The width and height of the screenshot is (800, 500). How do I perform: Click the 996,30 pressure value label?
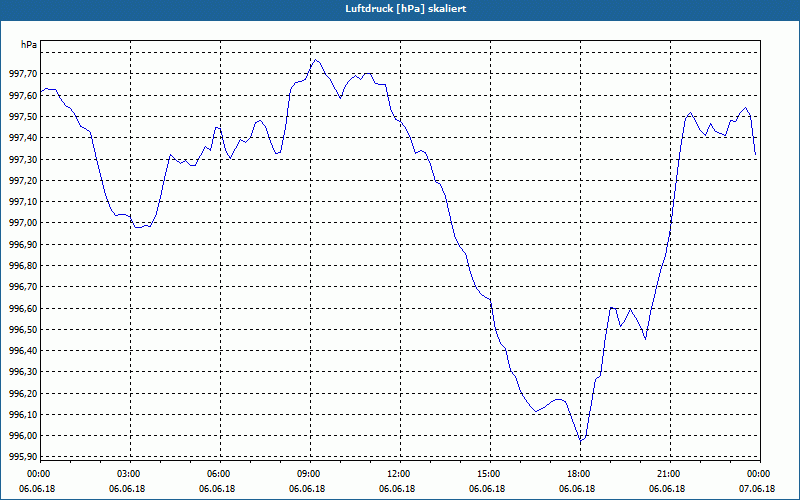tap(23, 372)
